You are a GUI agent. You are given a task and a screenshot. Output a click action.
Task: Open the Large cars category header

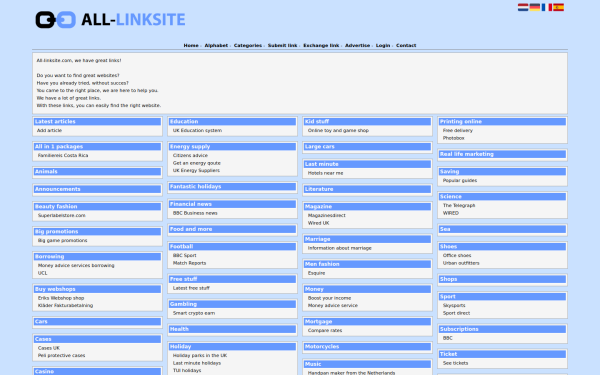(368, 147)
